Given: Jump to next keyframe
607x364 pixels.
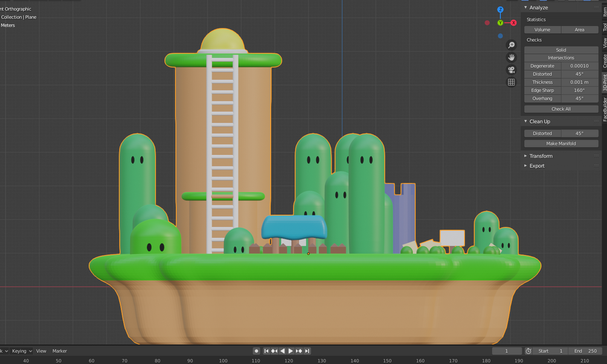Looking at the screenshot, I should point(299,351).
